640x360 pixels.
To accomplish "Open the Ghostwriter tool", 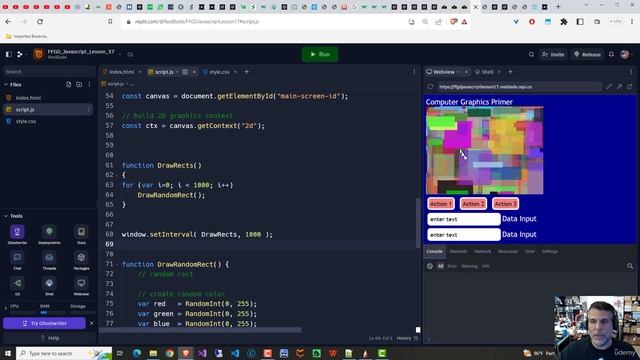I will click(x=17, y=234).
